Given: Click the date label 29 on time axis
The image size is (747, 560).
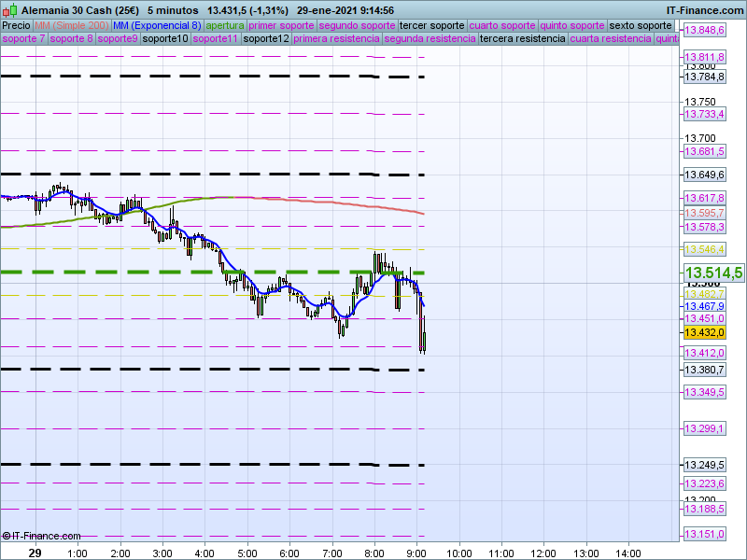Looking at the screenshot, I should click(35, 553).
